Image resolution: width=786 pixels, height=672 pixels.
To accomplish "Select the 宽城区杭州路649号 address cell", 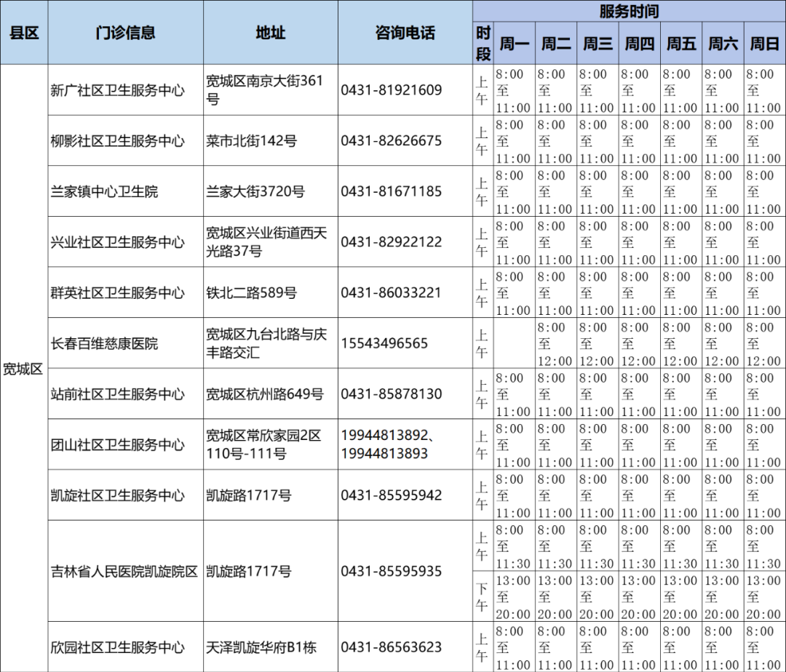I will pyautogui.click(x=264, y=394).
